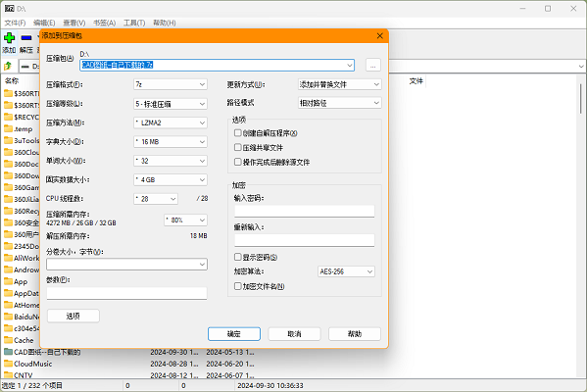
Task: Click the green Add (添加) toolbar icon
Action: tap(9, 38)
